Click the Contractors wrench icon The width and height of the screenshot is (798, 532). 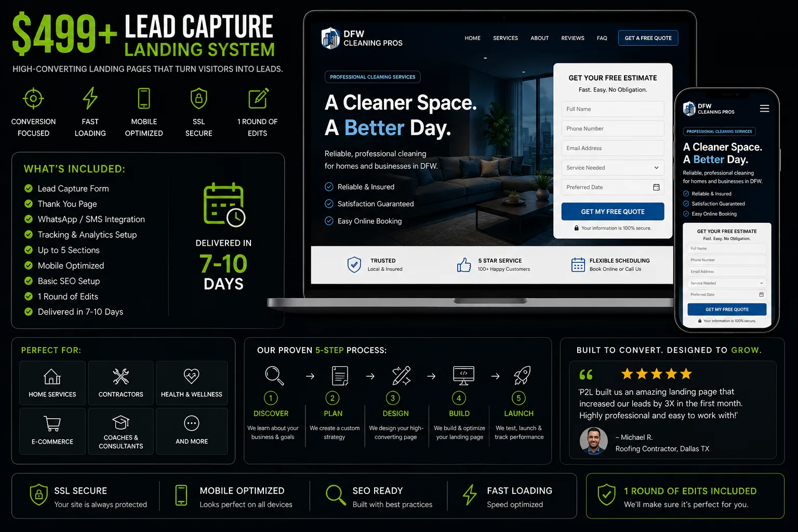pos(121,376)
